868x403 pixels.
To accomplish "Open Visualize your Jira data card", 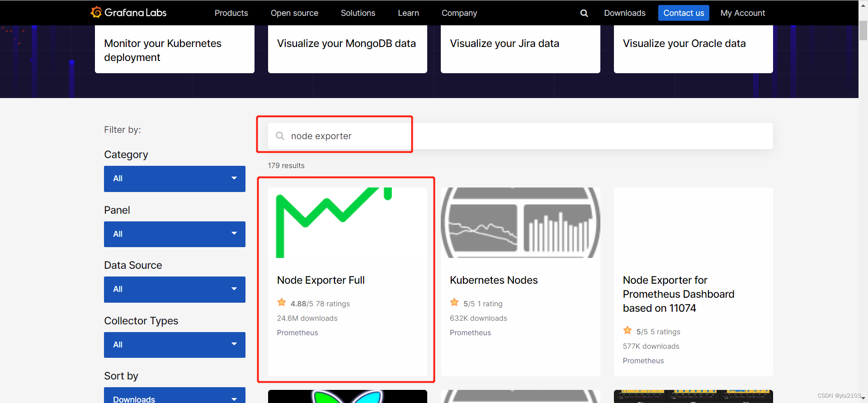I will pos(520,49).
